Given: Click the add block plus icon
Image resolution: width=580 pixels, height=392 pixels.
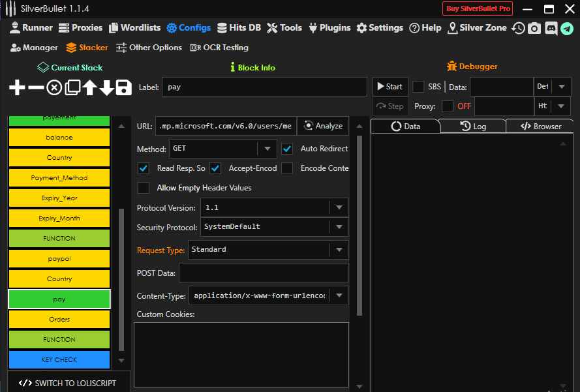Looking at the screenshot, I should click(x=17, y=87).
